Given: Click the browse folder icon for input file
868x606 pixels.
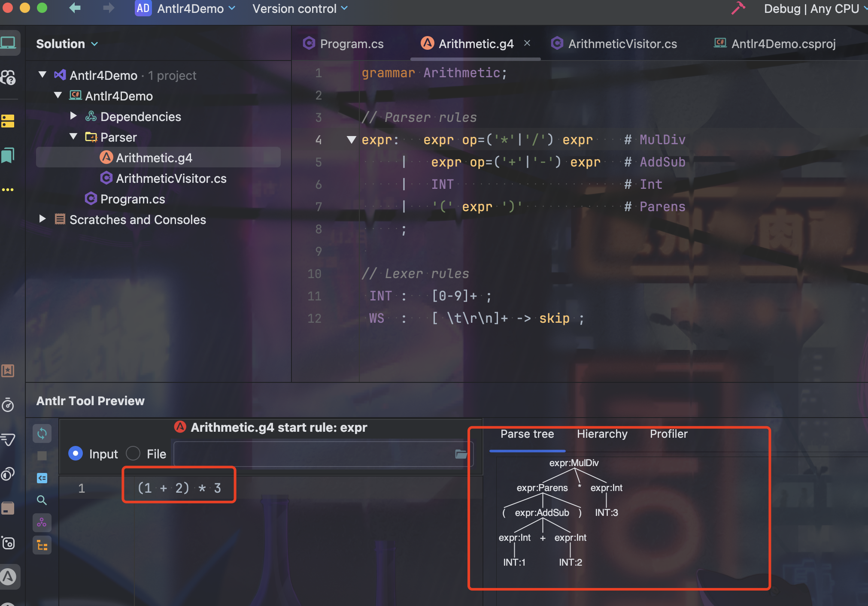Looking at the screenshot, I should 461,454.
